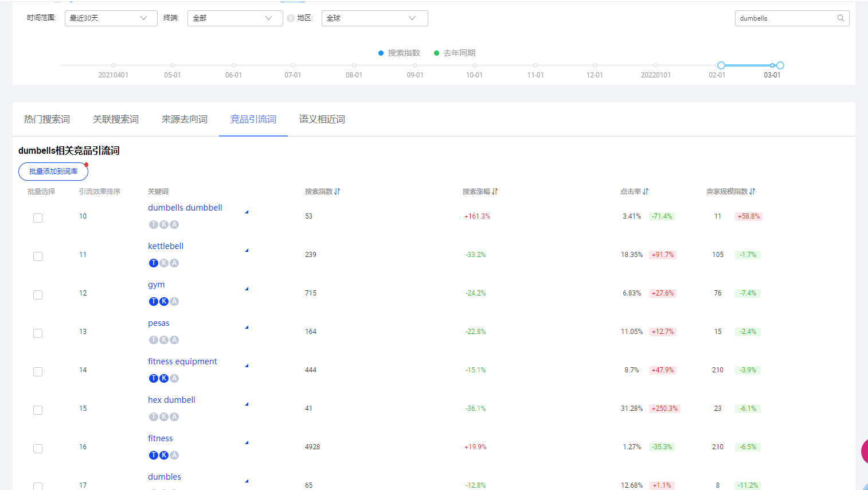Switch to the 热门搜索词 tab
This screenshot has width=868, height=490.
[46, 119]
